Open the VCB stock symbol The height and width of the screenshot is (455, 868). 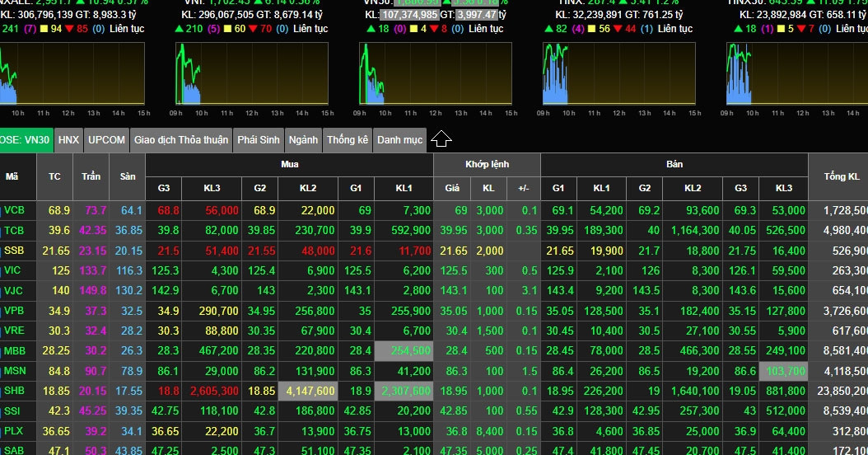click(x=14, y=211)
